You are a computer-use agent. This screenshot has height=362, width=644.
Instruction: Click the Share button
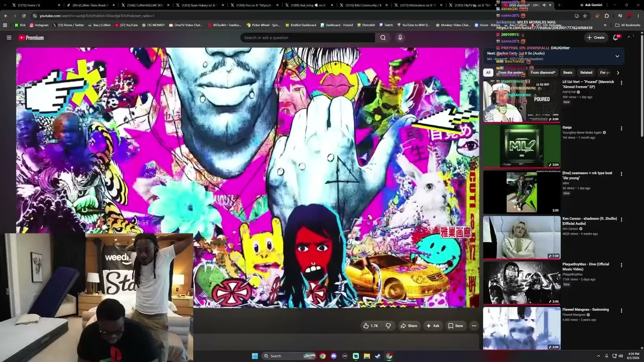(409, 326)
